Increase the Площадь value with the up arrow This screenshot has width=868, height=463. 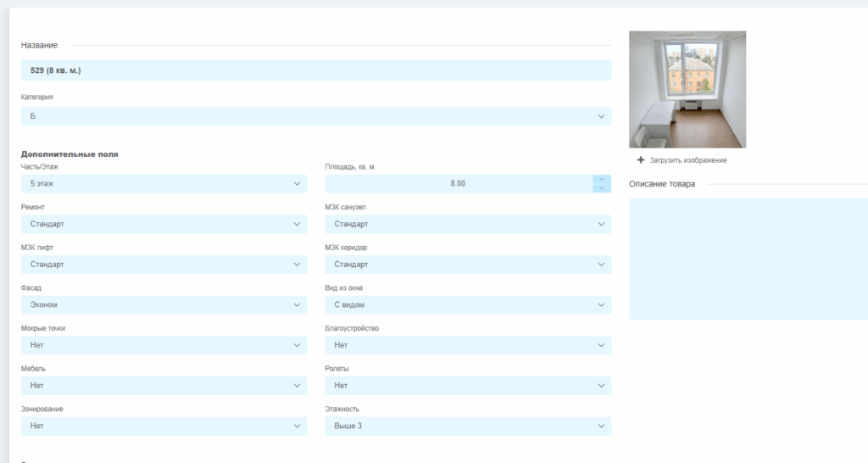pyautogui.click(x=601, y=179)
